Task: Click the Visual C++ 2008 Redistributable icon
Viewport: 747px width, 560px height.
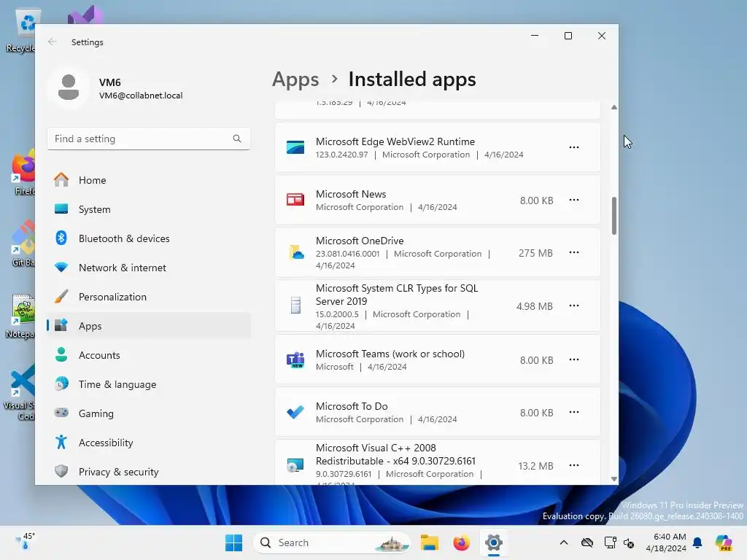Action: (295, 465)
